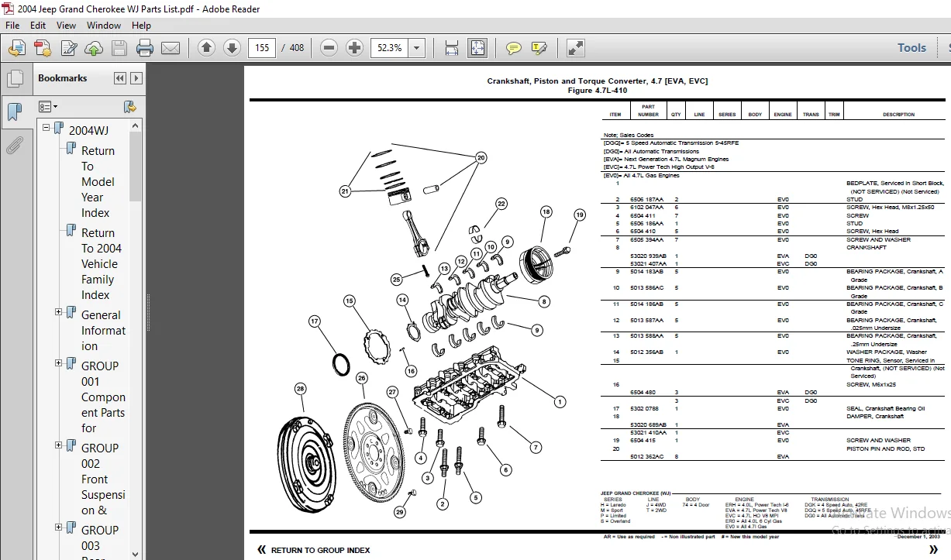Click part number 53020 939AB

(x=648, y=256)
